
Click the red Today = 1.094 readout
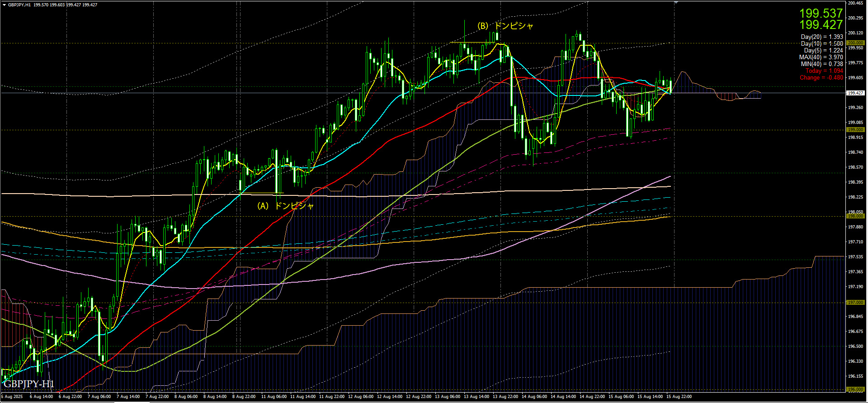coord(824,71)
